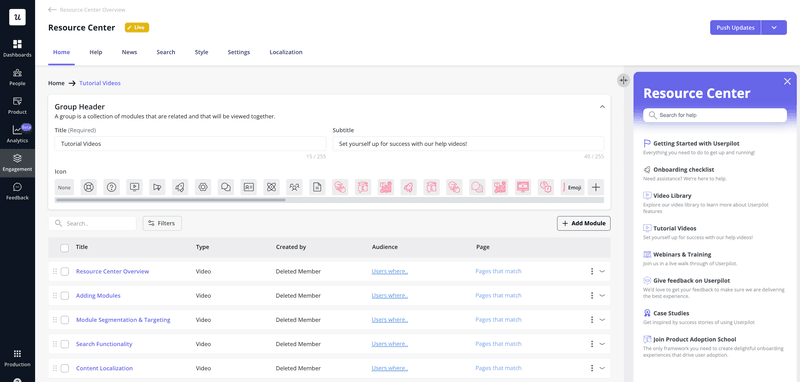Open Dashboards from the left sidebar

17,48
